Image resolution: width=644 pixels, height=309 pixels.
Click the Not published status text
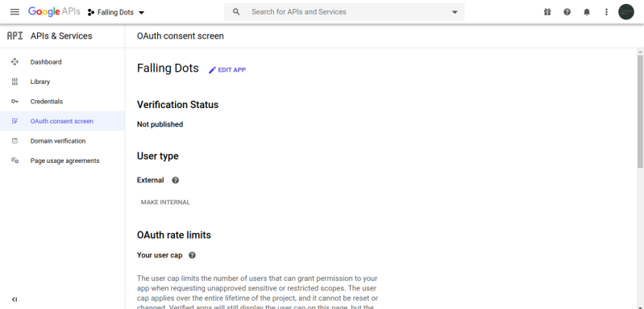(160, 124)
